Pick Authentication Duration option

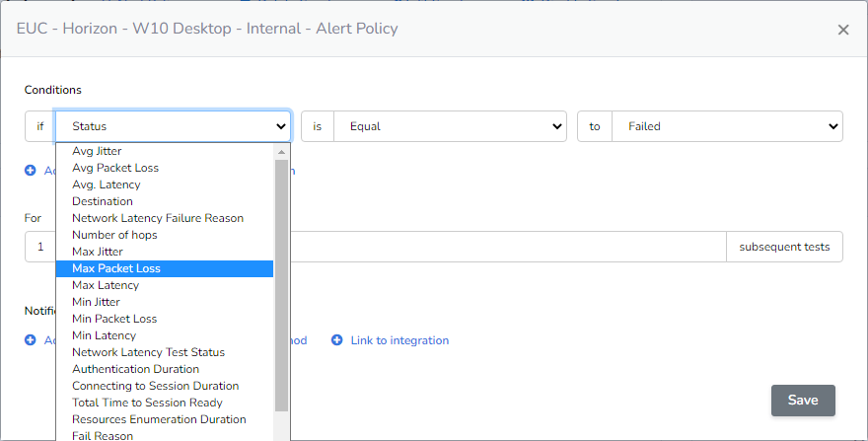click(165, 369)
